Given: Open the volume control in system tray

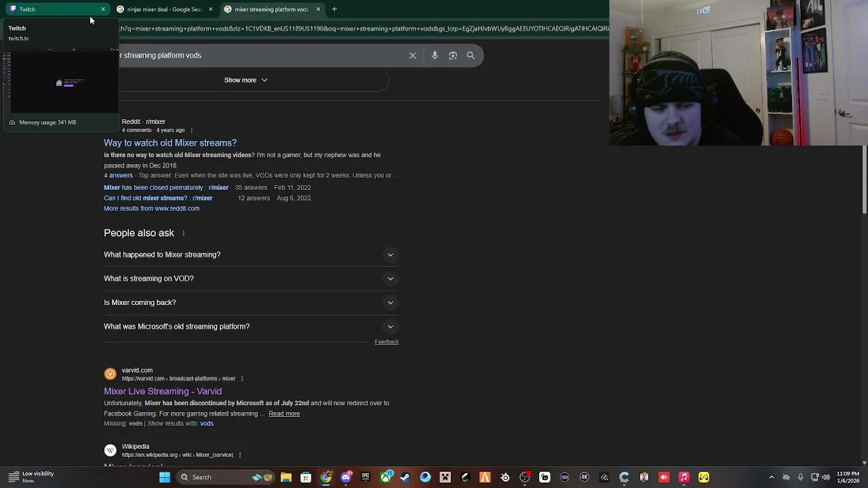Looking at the screenshot, I should click(826, 477).
